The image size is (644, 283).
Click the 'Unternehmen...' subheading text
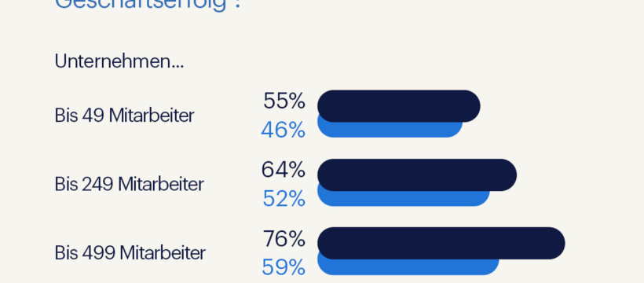119,61
